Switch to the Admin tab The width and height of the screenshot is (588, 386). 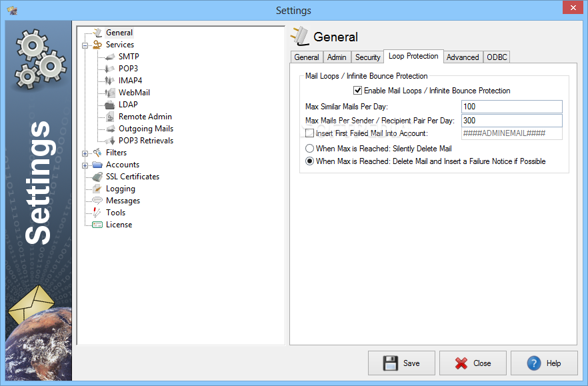(x=337, y=57)
